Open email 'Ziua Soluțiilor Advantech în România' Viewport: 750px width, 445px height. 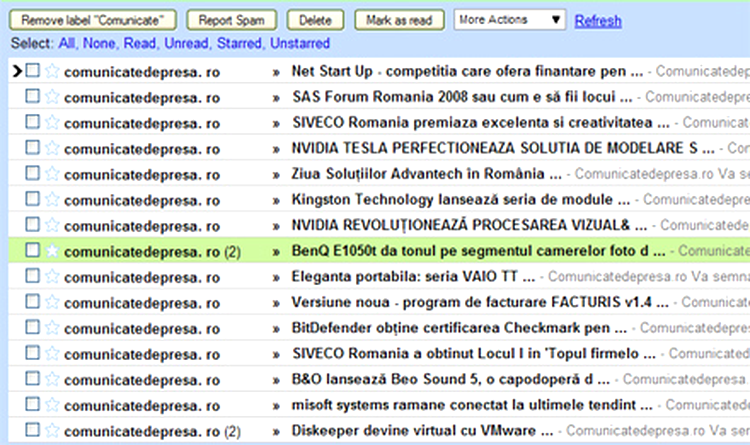pos(427,174)
